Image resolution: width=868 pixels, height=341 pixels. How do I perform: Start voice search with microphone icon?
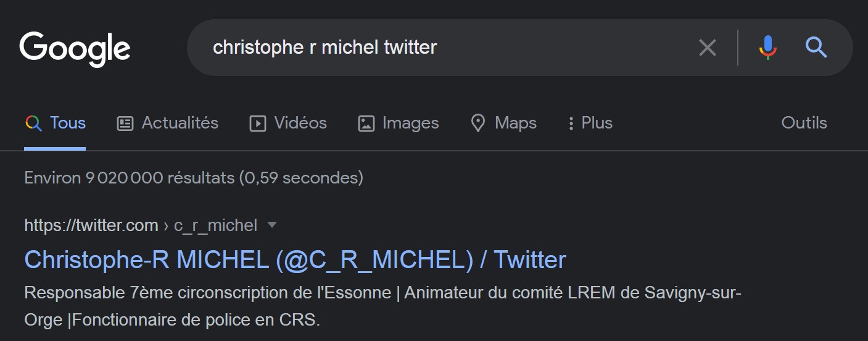pos(767,48)
